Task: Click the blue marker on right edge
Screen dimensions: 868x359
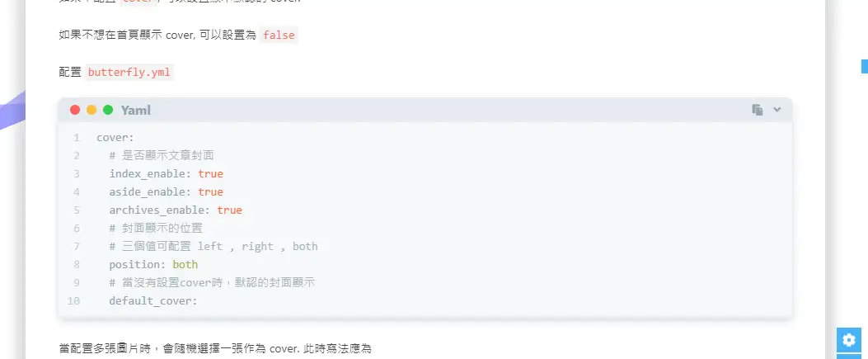Action: pyautogui.click(x=864, y=66)
